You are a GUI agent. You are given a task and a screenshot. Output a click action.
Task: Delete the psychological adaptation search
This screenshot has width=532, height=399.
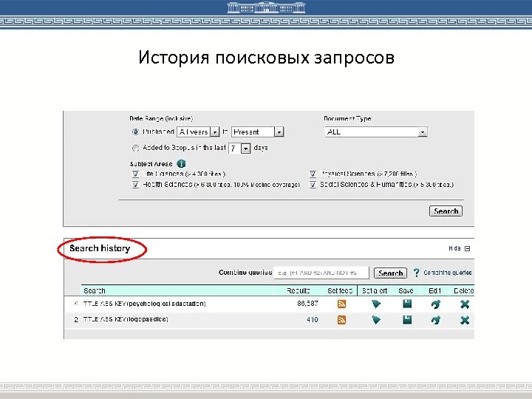(465, 304)
